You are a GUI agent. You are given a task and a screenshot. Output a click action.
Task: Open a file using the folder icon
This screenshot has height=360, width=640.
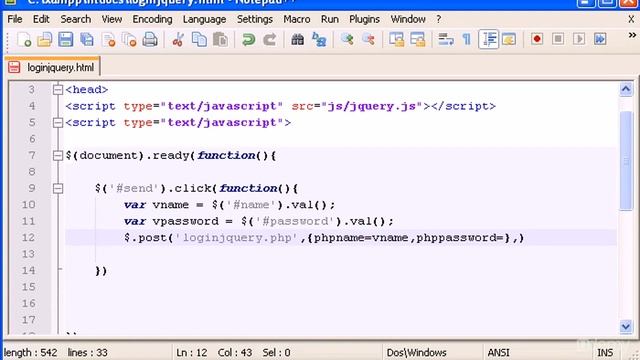click(x=44, y=40)
